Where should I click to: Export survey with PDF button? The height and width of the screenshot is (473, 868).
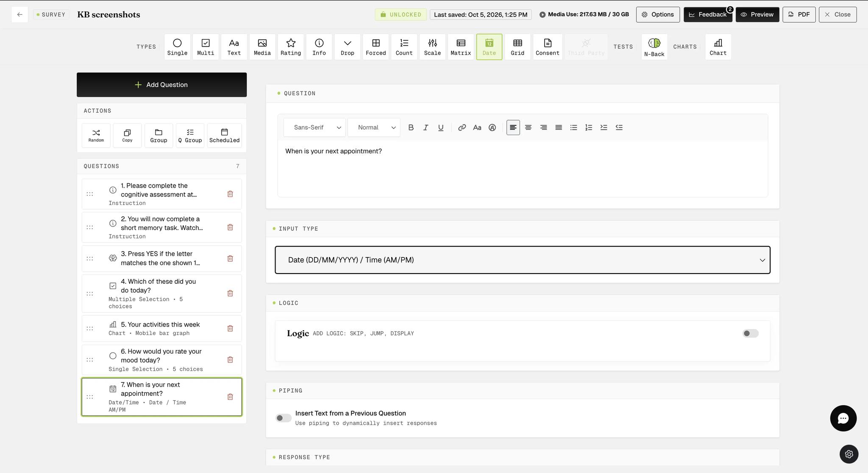[x=799, y=14]
